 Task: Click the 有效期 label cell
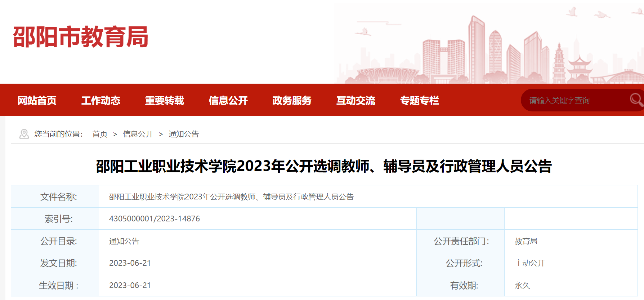click(x=461, y=285)
